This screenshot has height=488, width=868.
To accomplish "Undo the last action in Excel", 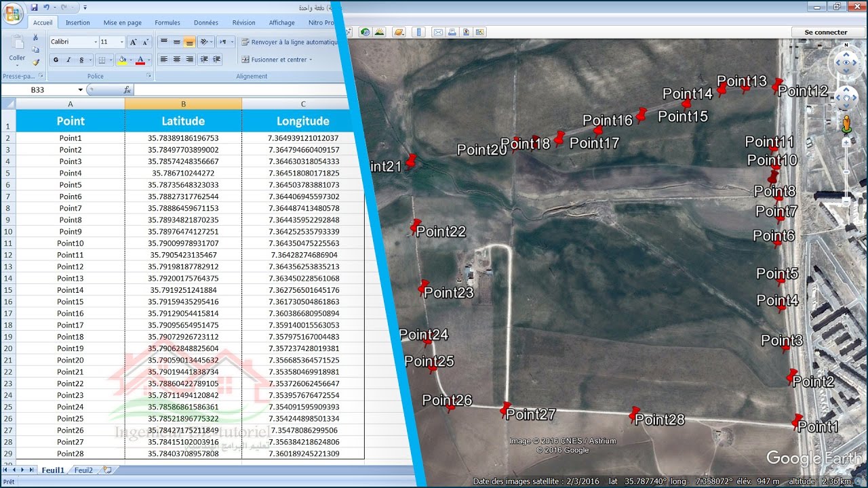I will [46, 7].
